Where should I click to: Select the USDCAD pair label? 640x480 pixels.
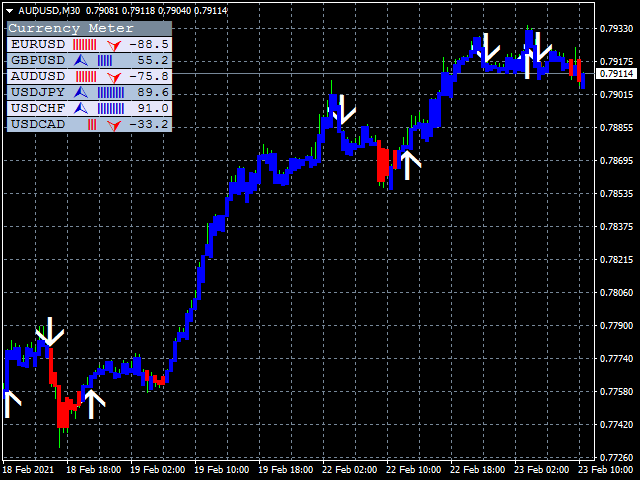pos(38,124)
